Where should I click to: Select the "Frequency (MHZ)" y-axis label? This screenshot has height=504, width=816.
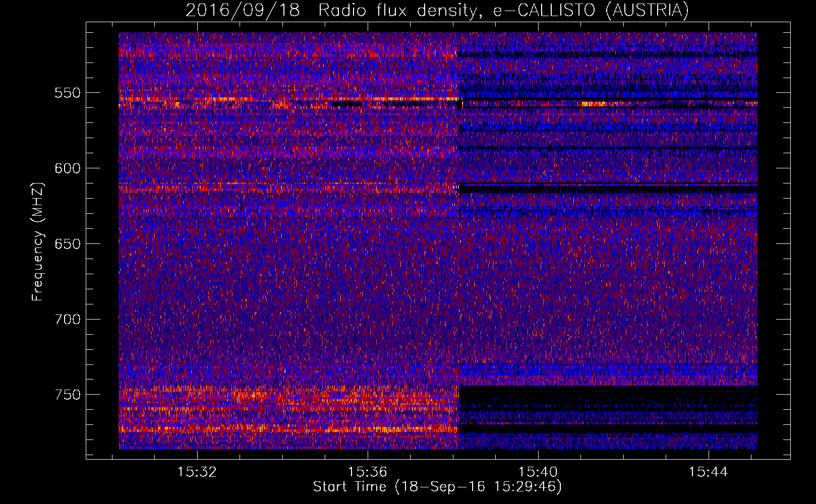click(x=38, y=241)
